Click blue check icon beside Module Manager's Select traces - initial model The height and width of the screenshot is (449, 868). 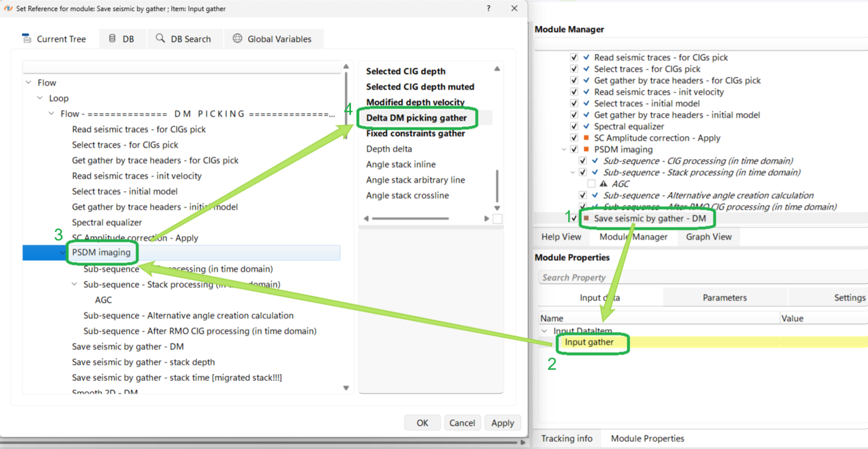coord(586,103)
